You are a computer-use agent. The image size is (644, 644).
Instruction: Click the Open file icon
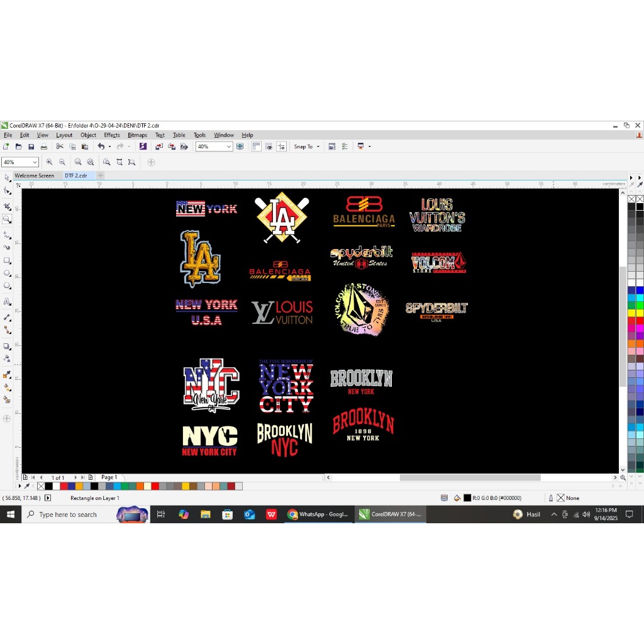pos(18,146)
